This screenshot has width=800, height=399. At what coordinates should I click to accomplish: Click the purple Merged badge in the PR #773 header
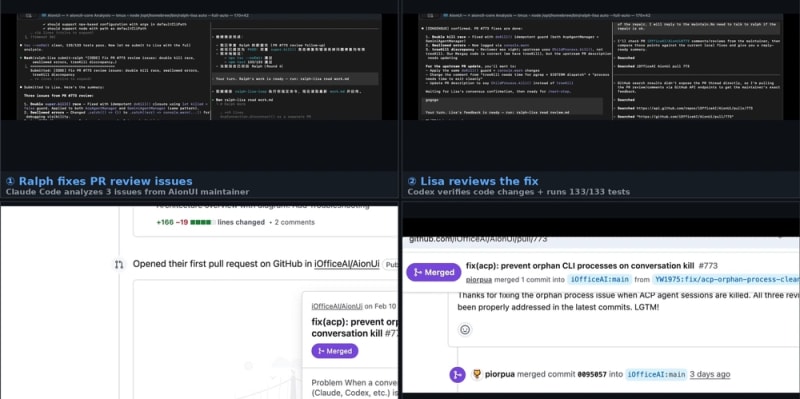tap(434, 272)
